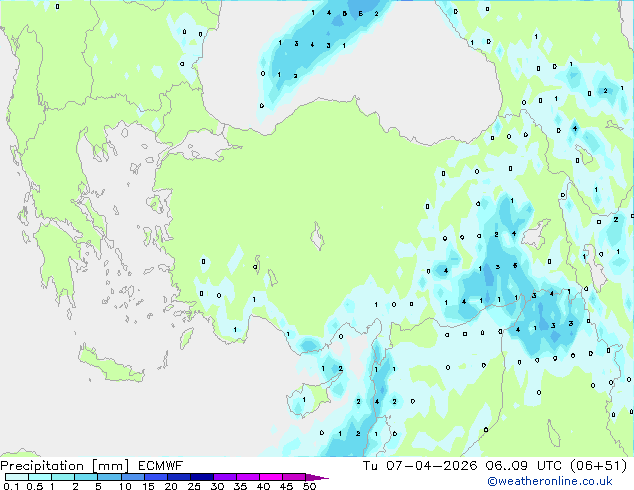Pick the 10–15 mm blue legend swatch

pos(132,477)
